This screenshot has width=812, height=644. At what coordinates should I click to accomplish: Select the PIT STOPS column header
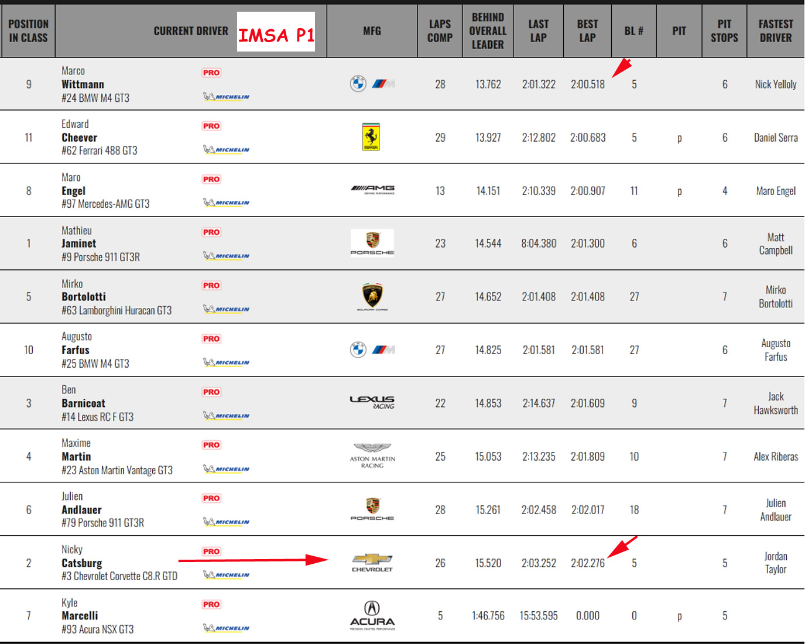[x=724, y=31]
